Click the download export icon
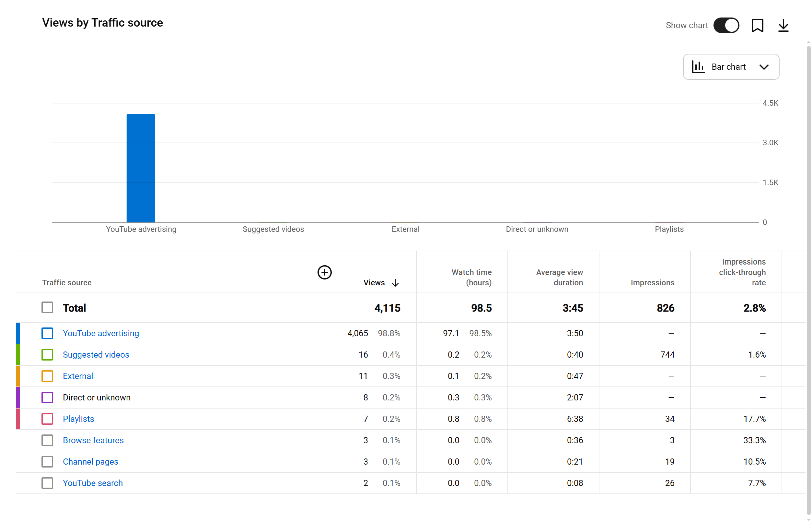The image size is (812, 522). click(x=783, y=25)
